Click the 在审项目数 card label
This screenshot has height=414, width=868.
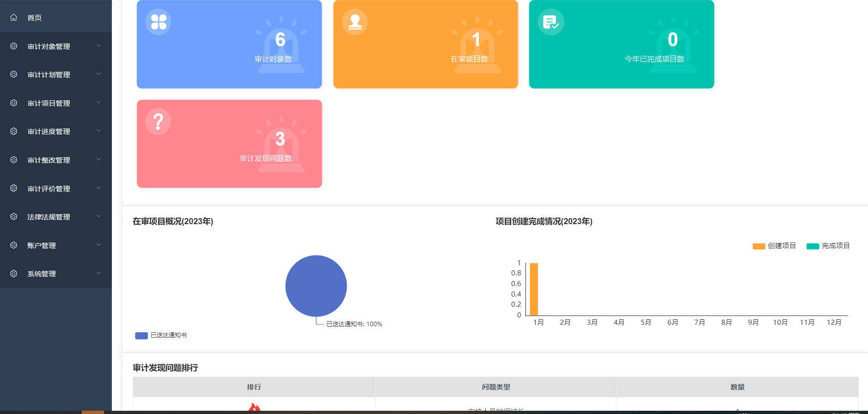click(x=469, y=59)
